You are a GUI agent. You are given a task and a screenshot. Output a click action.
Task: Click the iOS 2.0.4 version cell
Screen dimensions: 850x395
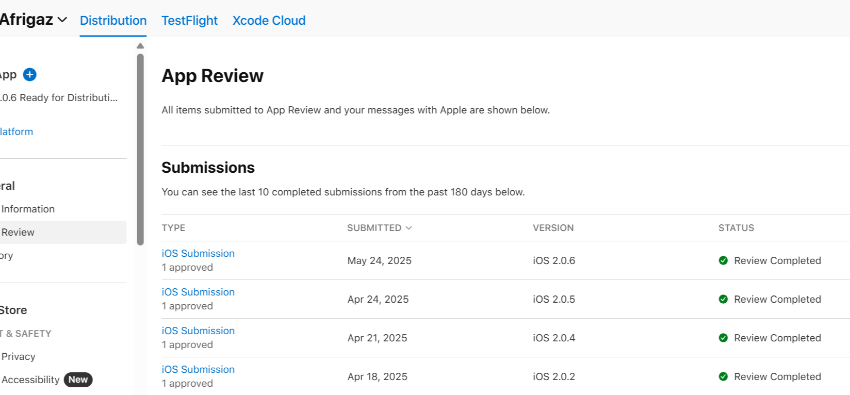tap(554, 338)
